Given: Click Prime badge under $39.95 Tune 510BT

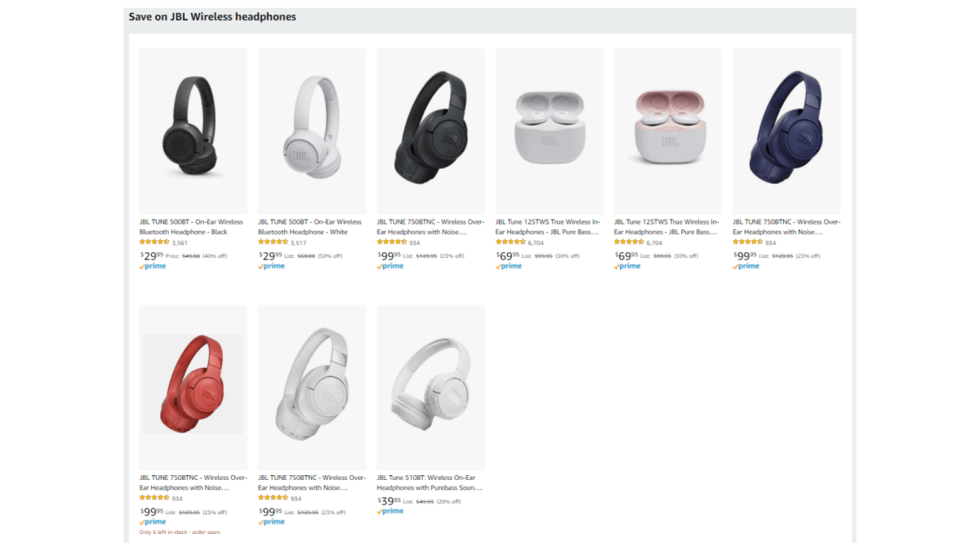Looking at the screenshot, I should click(390, 511).
